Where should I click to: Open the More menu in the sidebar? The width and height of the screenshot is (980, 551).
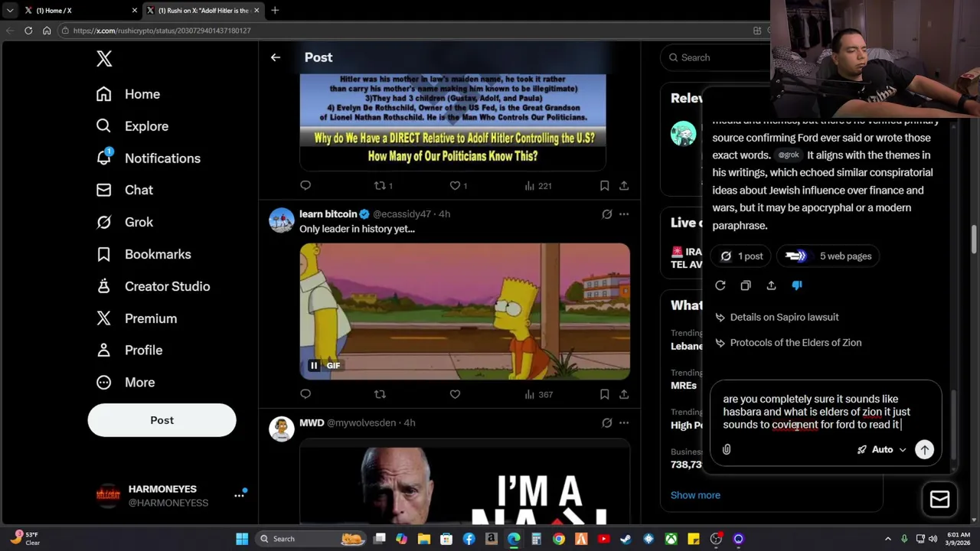125,382
